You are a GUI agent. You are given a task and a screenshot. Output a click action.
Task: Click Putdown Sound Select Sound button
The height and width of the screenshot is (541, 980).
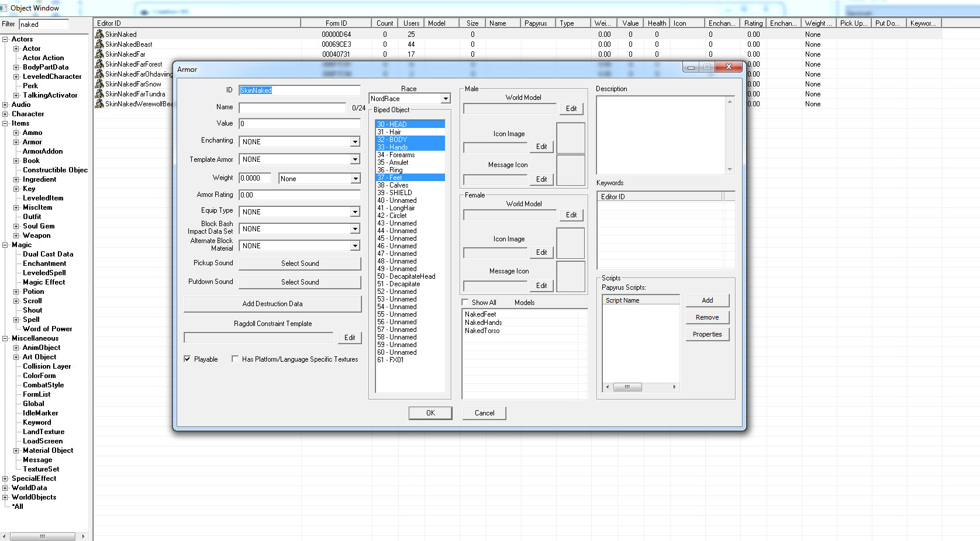300,282
